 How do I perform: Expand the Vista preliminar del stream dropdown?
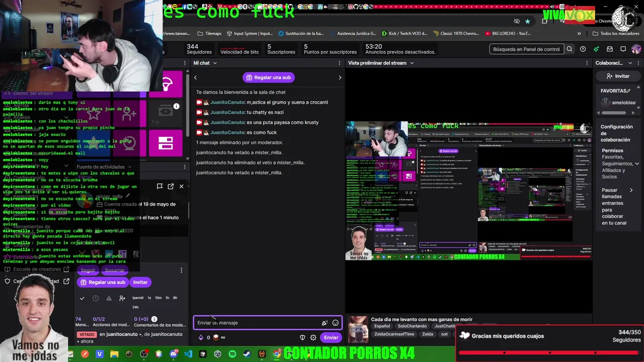412,63
